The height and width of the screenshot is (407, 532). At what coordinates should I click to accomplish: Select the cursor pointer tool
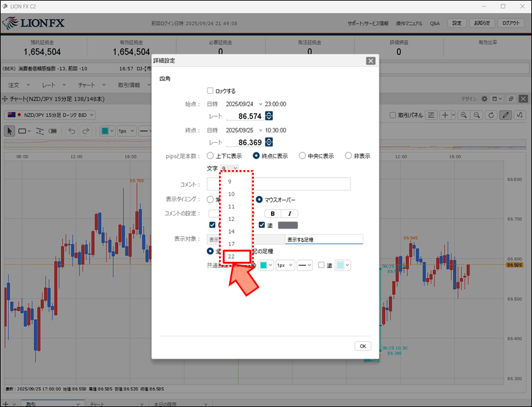[x=10, y=131]
